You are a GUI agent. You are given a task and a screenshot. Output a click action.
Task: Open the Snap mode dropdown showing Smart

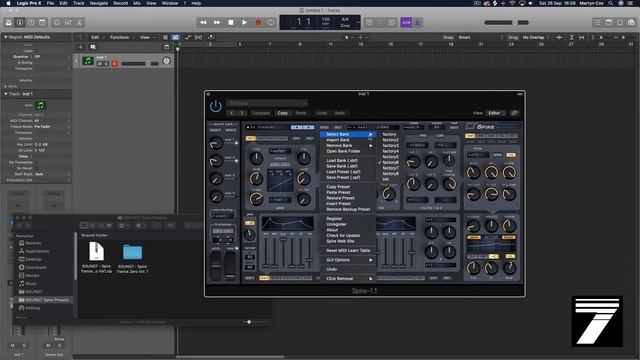pos(480,37)
